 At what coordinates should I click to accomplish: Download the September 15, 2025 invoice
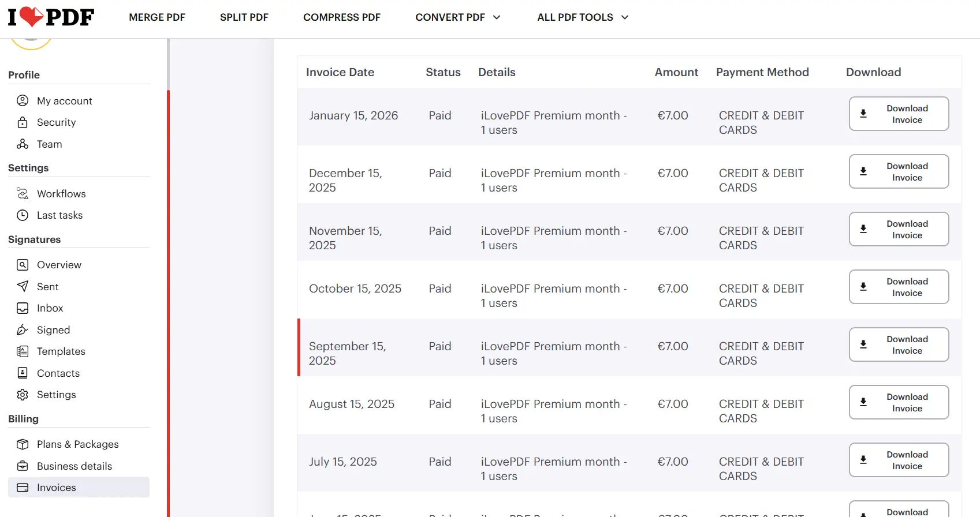(899, 344)
